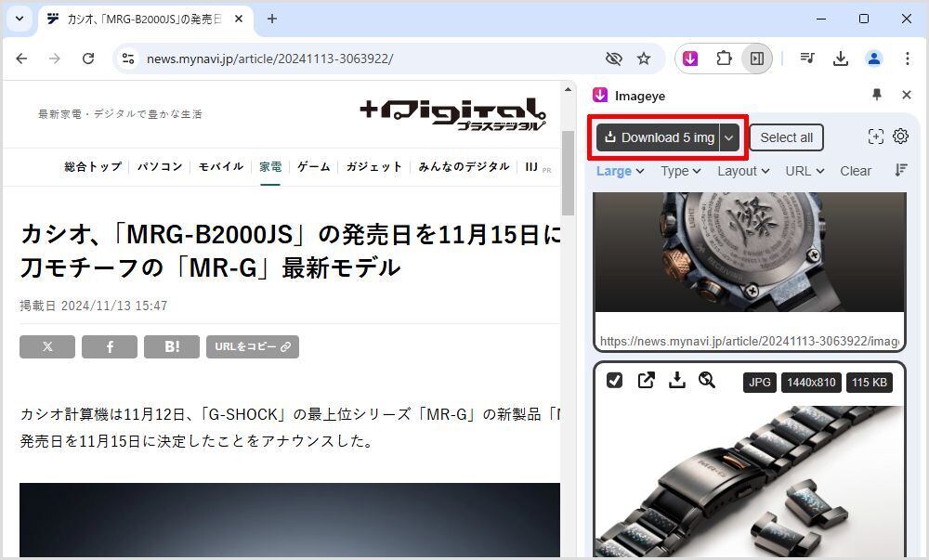The height and width of the screenshot is (560, 929).
Task: Share via Hatena B! button
Action: 172,347
